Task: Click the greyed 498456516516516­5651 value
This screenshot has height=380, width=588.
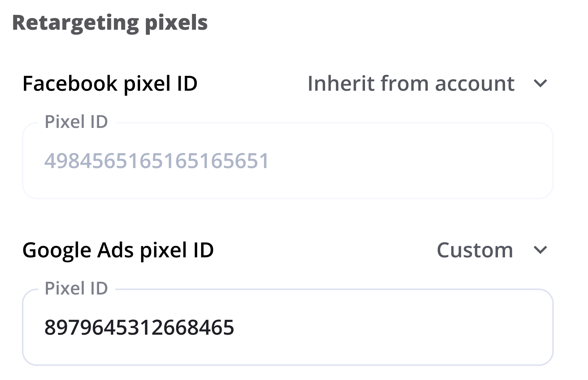Action: coord(157,161)
